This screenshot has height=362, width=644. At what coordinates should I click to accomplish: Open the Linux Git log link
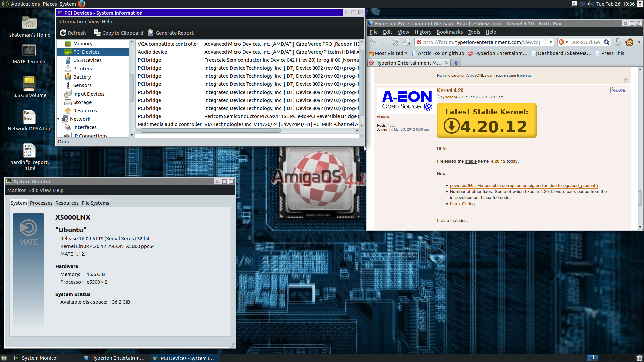[x=462, y=204]
